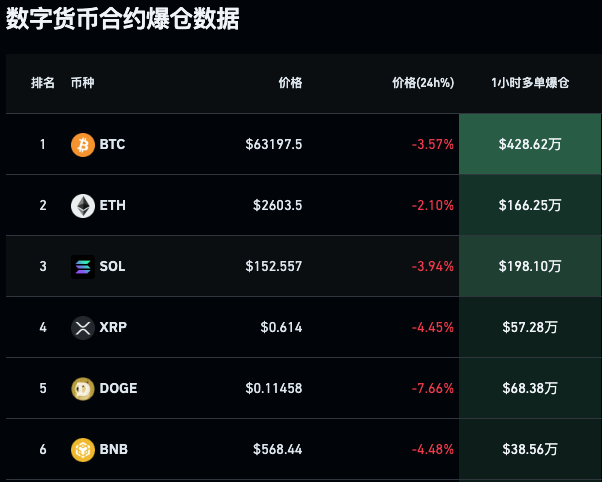Sort by 币种 column header
The width and height of the screenshot is (602, 482).
coord(83,83)
